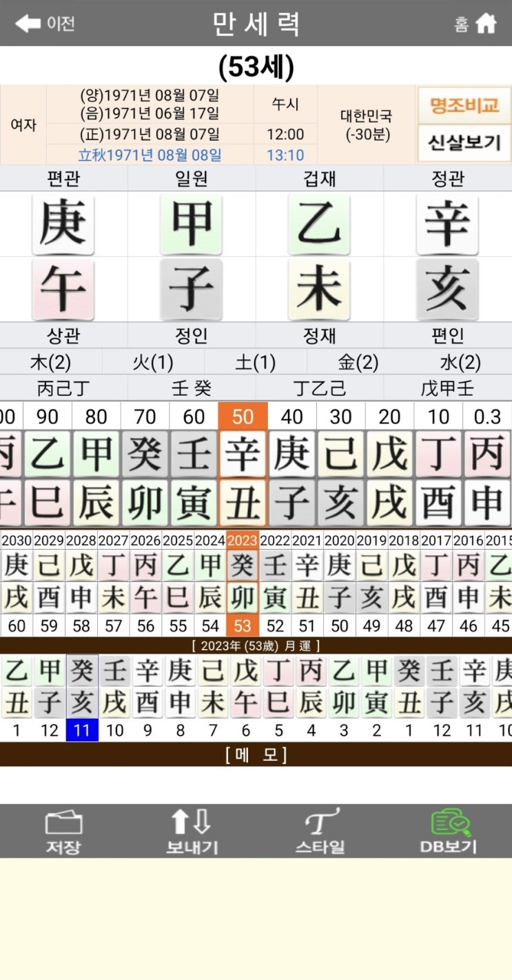
Task: Select month 4 丙辰 in monthly row
Action: [x=311, y=698]
